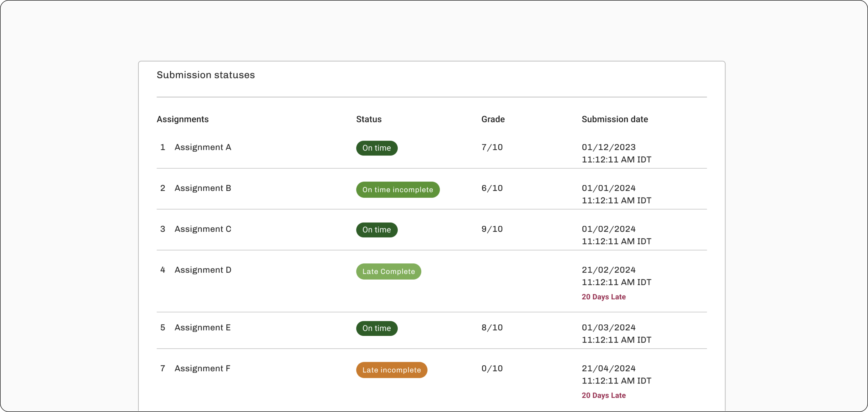This screenshot has width=868, height=412.
Task: Open Assignment E row title
Action: point(202,327)
